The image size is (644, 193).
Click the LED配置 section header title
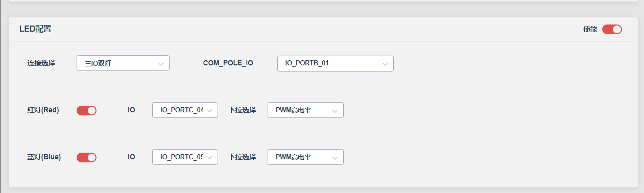(35, 29)
